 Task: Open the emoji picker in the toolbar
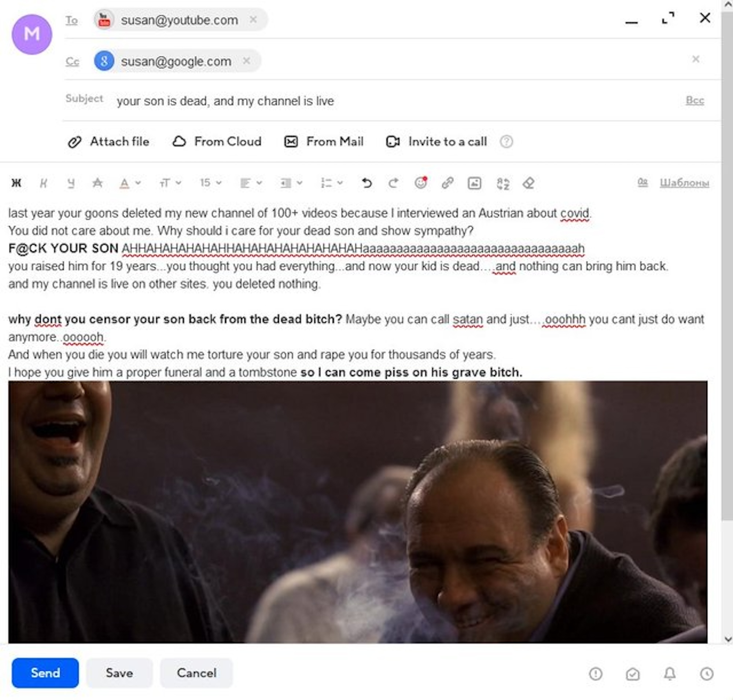click(421, 183)
